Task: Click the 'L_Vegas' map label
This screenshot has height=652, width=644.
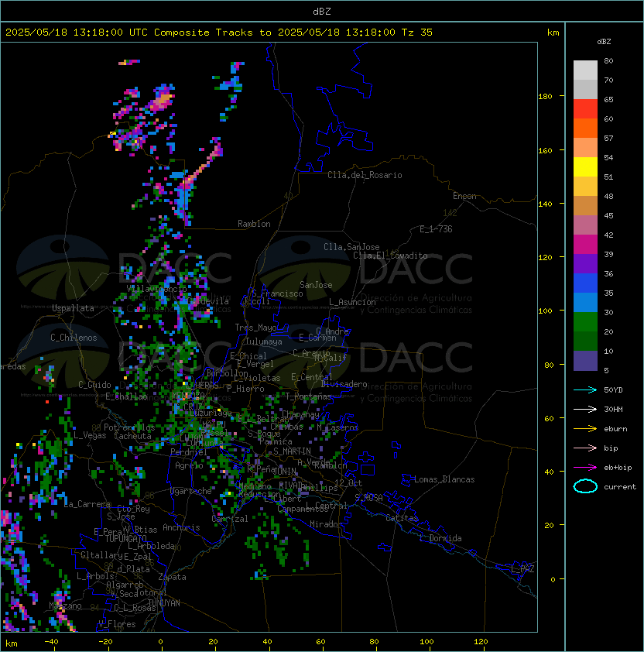Action: tap(90, 435)
